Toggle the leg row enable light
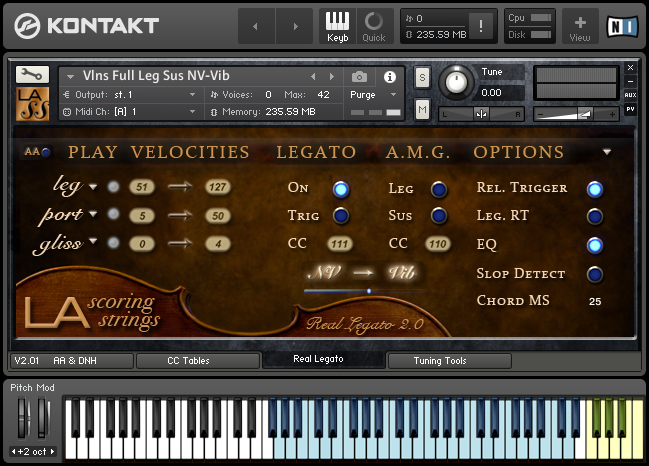Viewport: 649px width, 466px height. [x=113, y=187]
